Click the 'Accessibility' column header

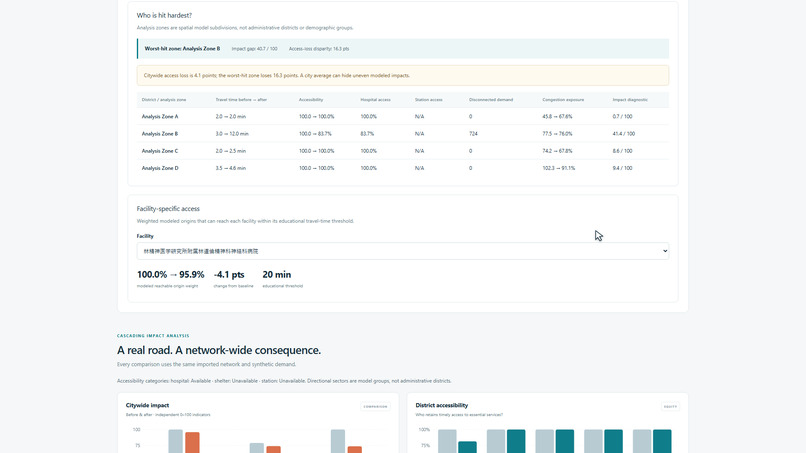pos(311,100)
